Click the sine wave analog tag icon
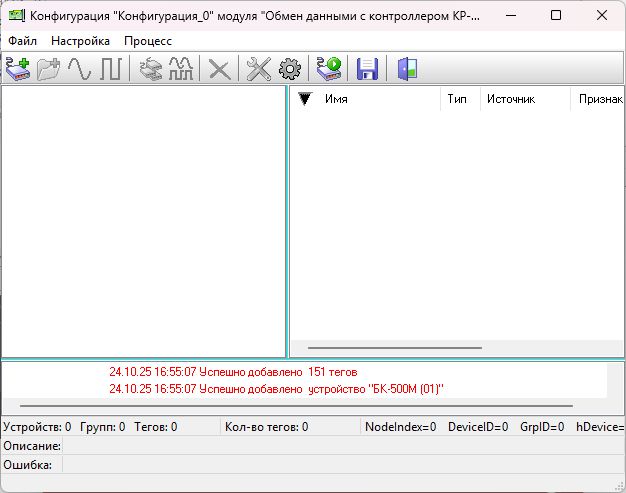Image resolution: width=626 pixels, height=493 pixels. (79, 69)
